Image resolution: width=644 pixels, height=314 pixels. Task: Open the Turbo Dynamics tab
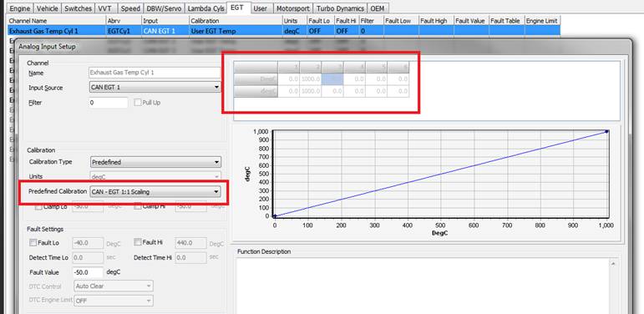click(340, 8)
